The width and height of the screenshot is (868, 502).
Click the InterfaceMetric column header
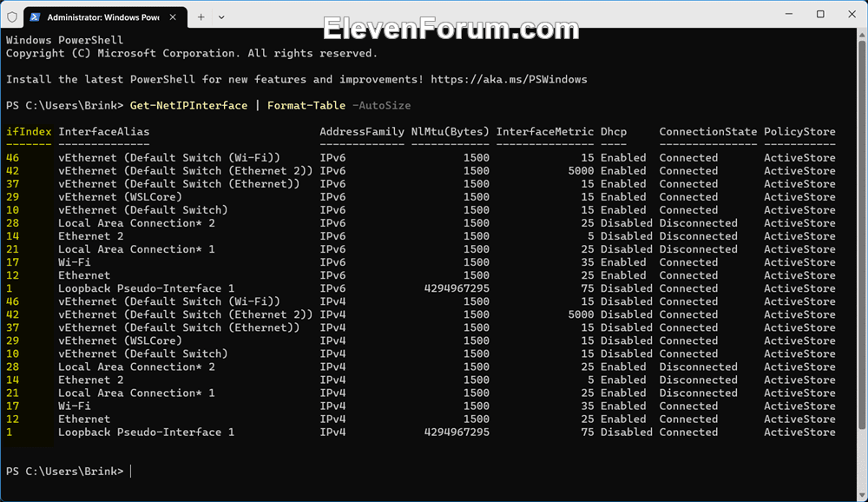tap(545, 131)
